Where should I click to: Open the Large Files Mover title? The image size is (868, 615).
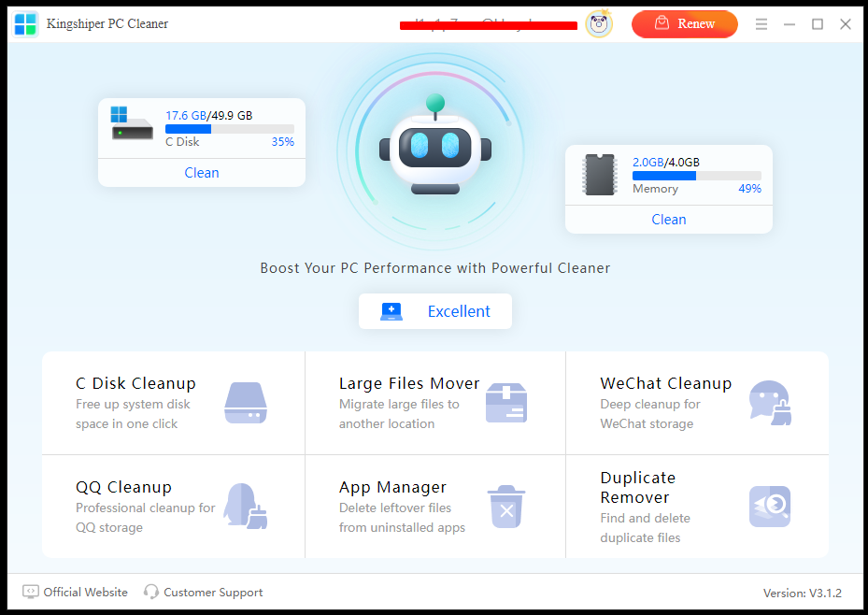tap(409, 383)
